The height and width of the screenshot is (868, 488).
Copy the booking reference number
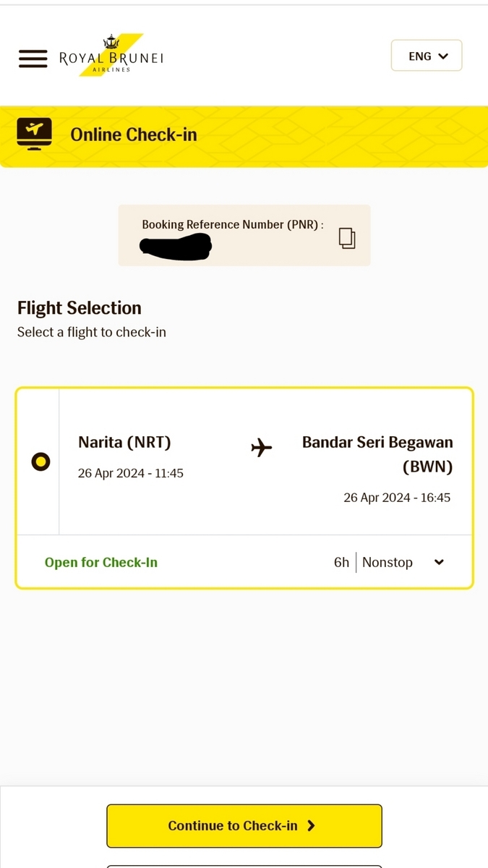click(x=347, y=238)
